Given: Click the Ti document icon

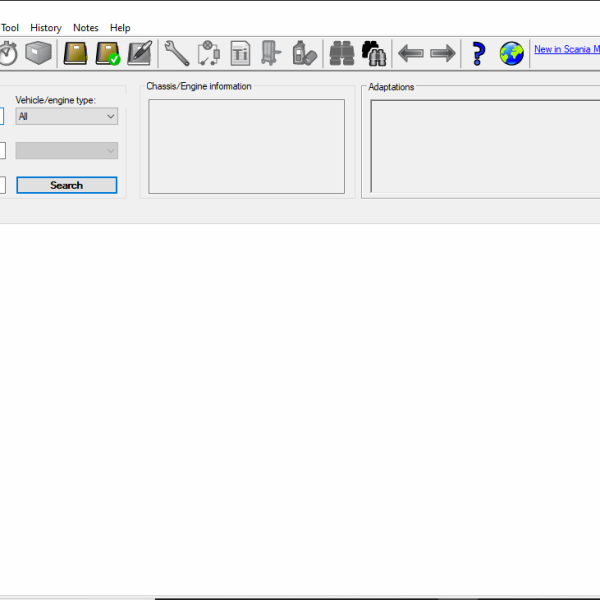Looking at the screenshot, I should (x=241, y=53).
